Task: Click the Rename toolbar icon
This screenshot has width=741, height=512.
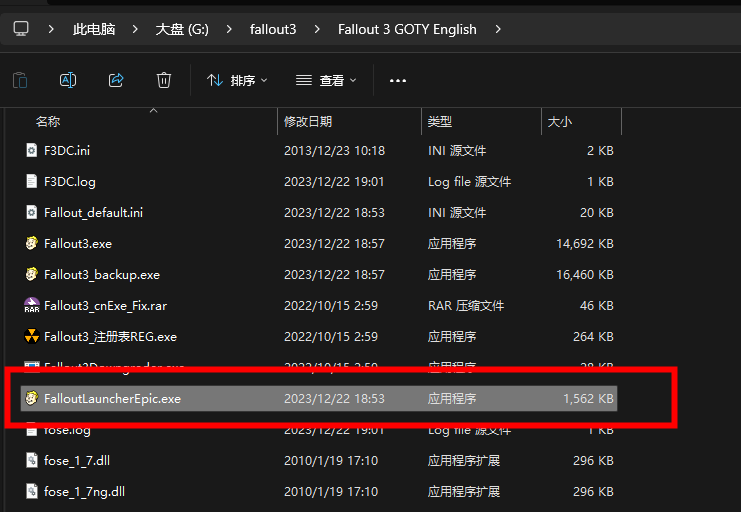Action: click(x=68, y=80)
